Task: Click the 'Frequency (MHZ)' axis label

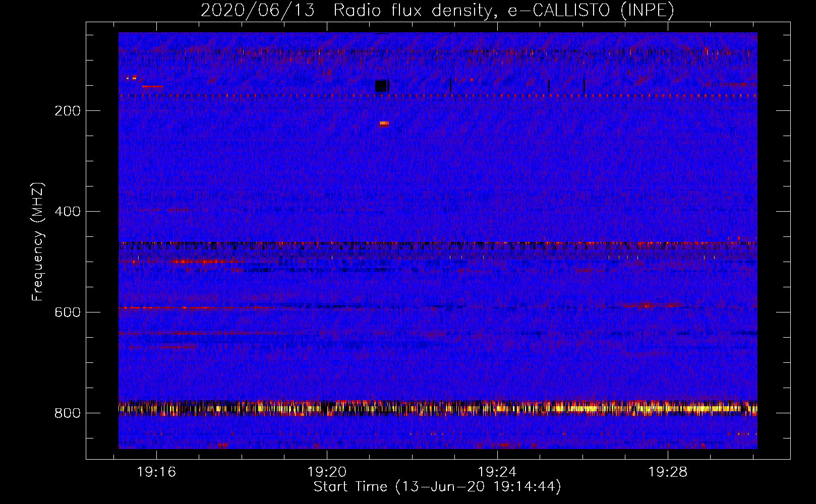Action: tap(38, 242)
